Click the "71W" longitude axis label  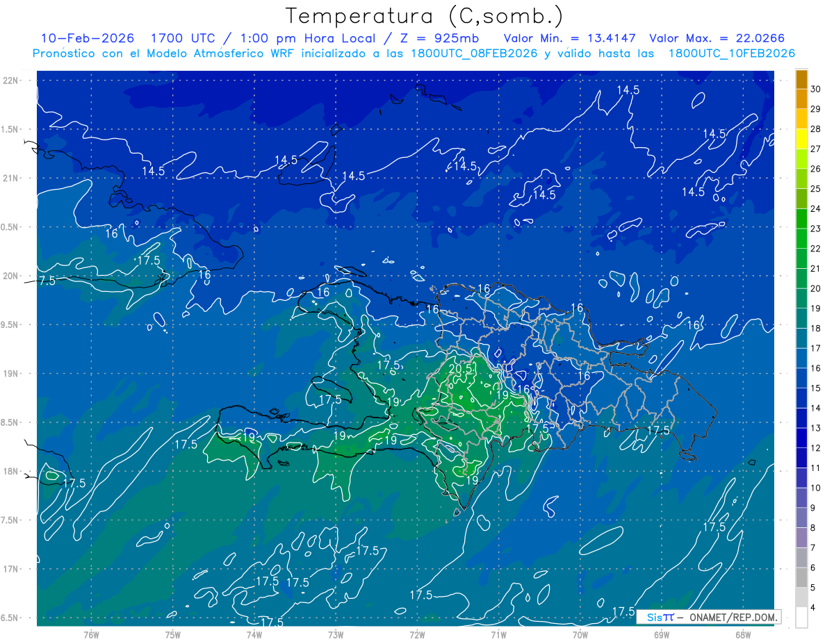click(x=498, y=635)
